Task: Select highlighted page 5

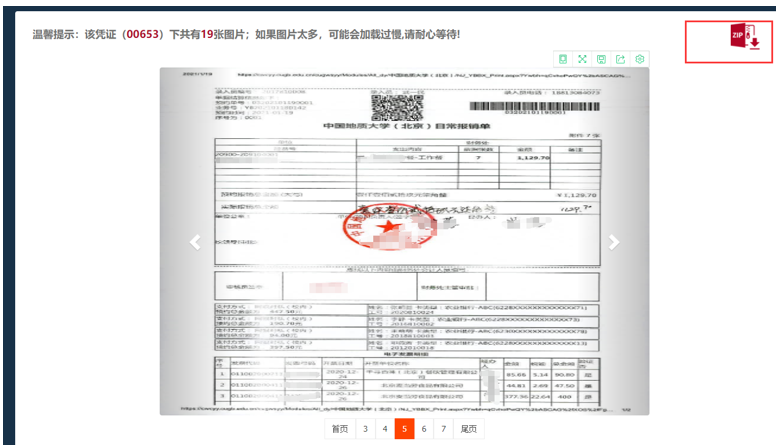Action: [404, 429]
